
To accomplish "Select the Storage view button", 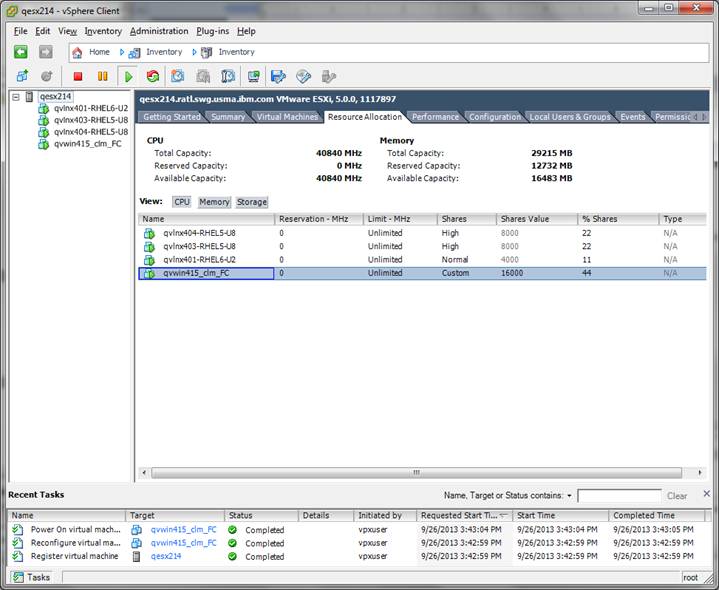I will (x=252, y=202).
